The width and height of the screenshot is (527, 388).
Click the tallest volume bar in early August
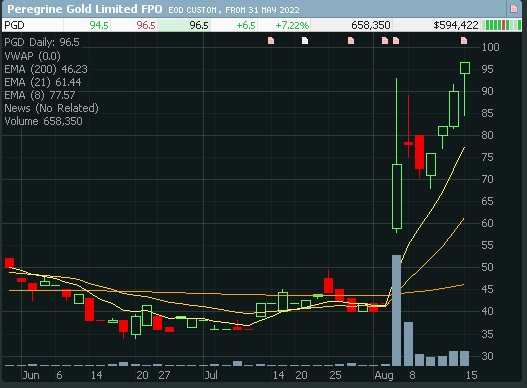coord(397,310)
